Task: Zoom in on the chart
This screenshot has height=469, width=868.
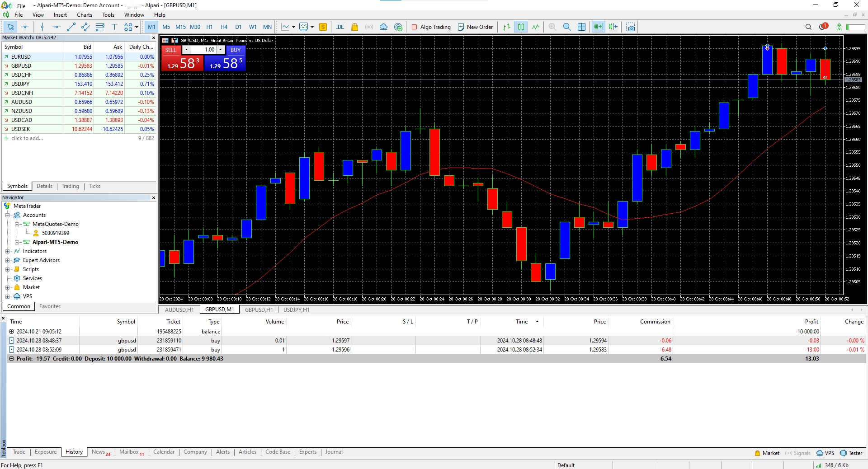Action: [552, 27]
